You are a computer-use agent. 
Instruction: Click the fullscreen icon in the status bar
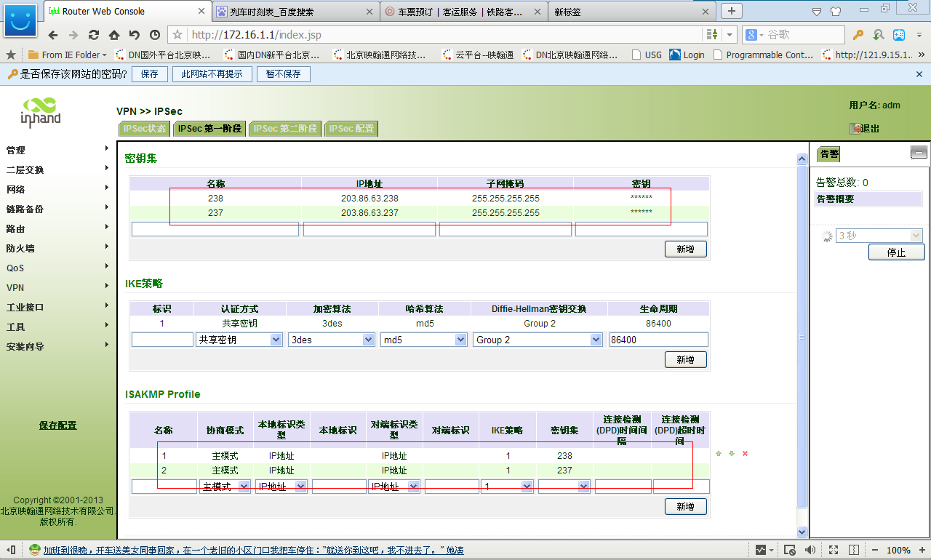(833, 550)
